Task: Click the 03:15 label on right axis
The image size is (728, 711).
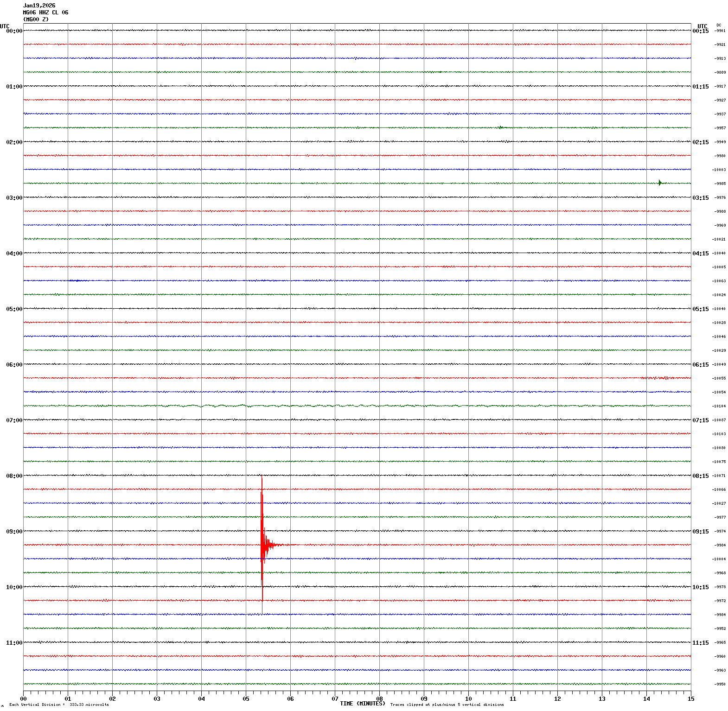Action: click(x=700, y=198)
